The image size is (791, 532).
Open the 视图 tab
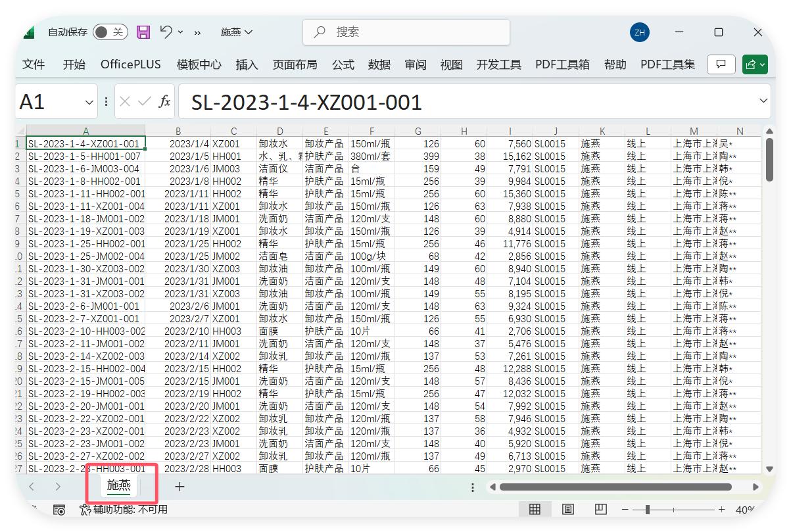click(452, 64)
